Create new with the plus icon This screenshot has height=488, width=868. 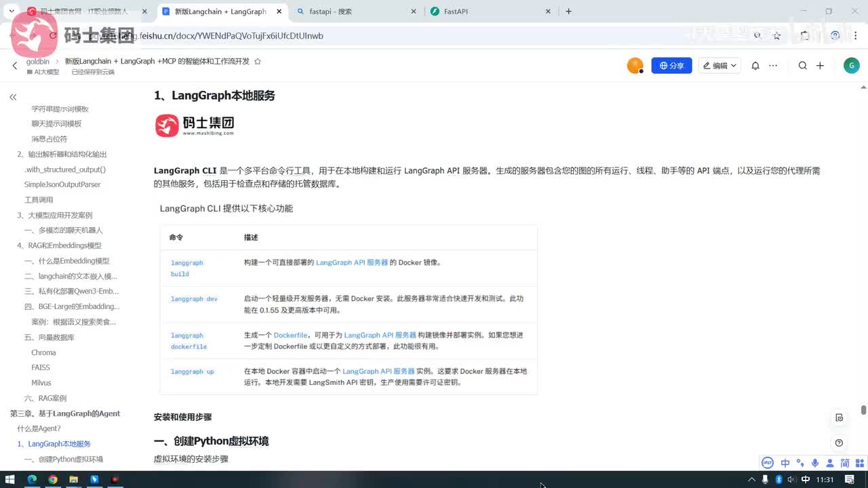pyautogui.click(x=820, y=66)
